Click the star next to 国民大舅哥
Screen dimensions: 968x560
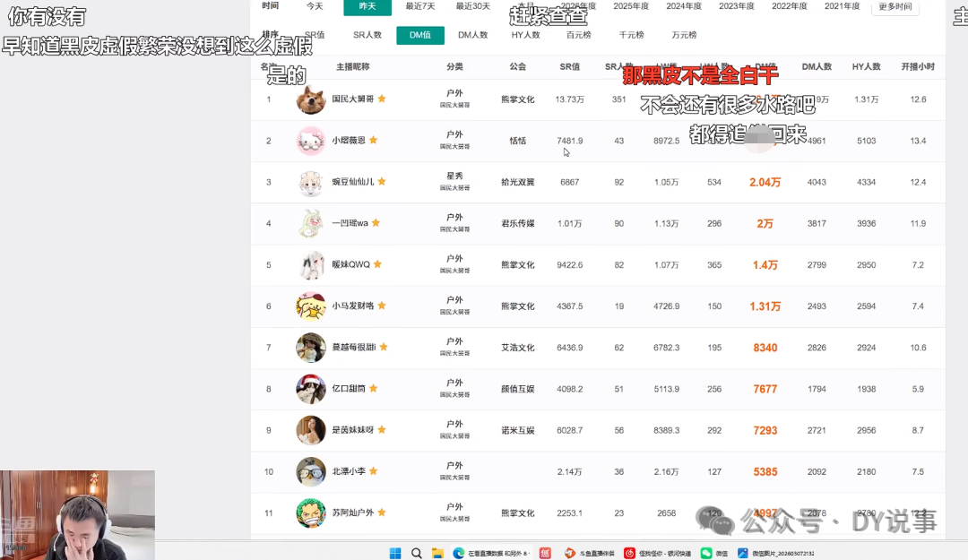coord(382,99)
